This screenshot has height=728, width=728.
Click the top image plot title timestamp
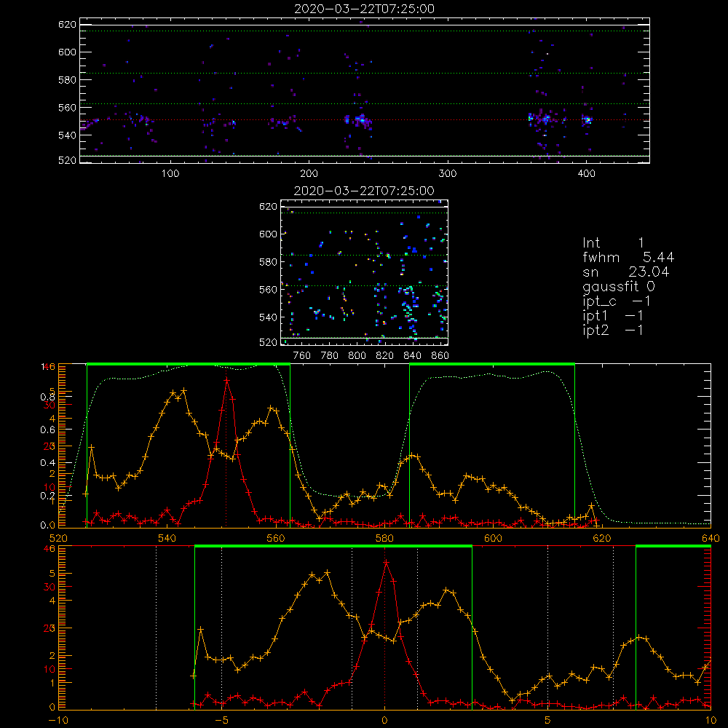pos(365,9)
